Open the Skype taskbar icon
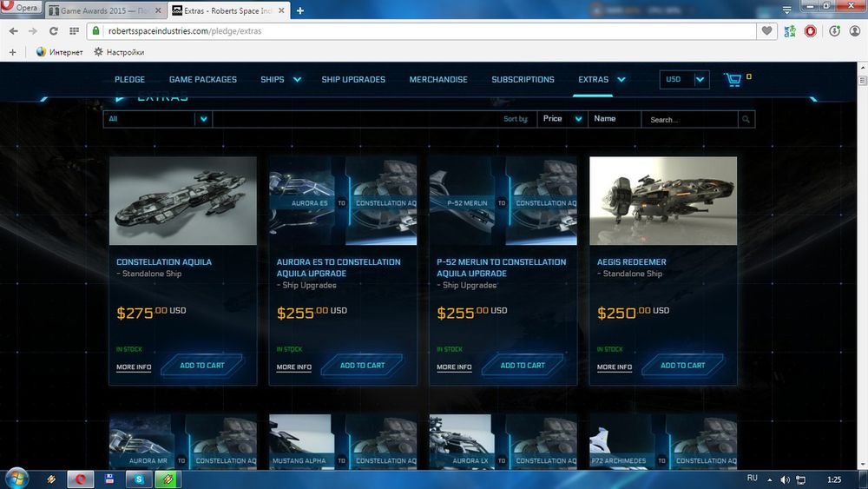The image size is (868, 489). (138, 479)
